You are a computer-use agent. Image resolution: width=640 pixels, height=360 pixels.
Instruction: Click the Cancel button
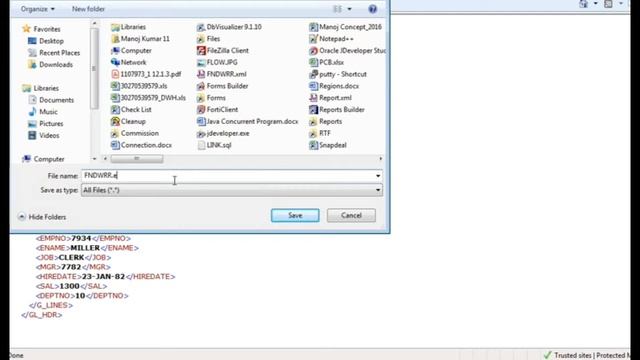[x=351, y=216]
